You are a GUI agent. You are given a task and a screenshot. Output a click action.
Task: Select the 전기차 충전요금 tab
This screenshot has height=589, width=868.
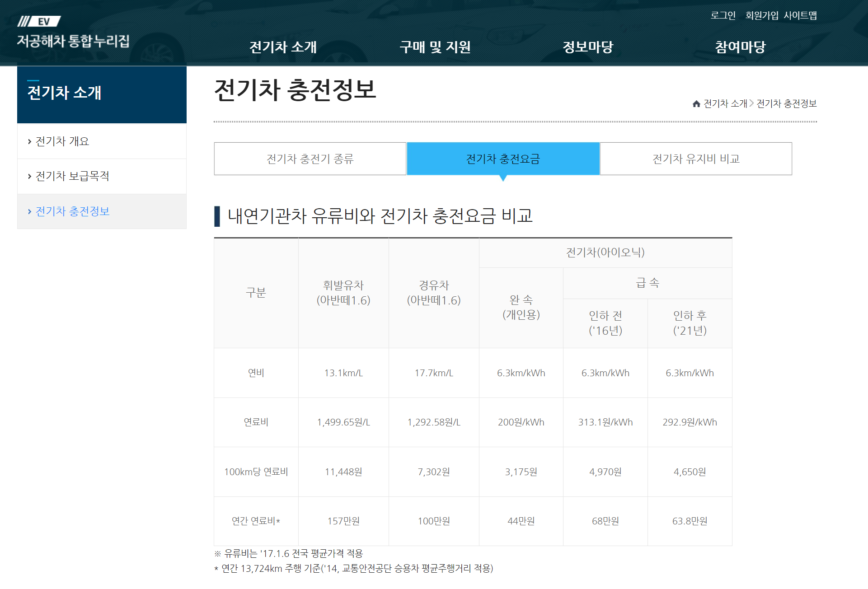503,159
